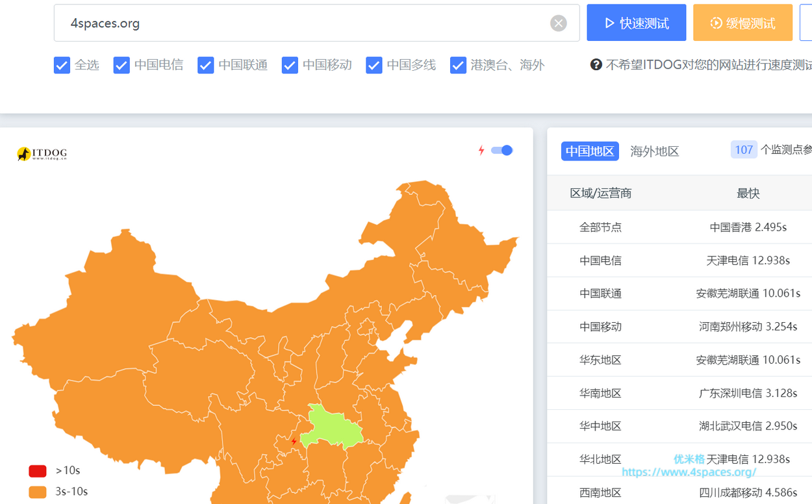
Task: Click the lightning marker on the map
Action: (294, 442)
